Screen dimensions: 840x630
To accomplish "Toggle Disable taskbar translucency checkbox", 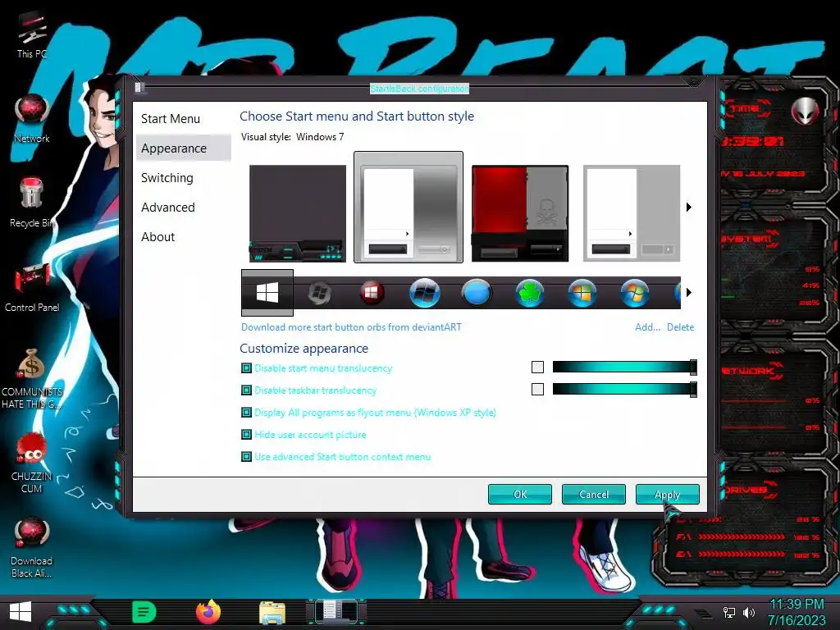I will [246, 390].
